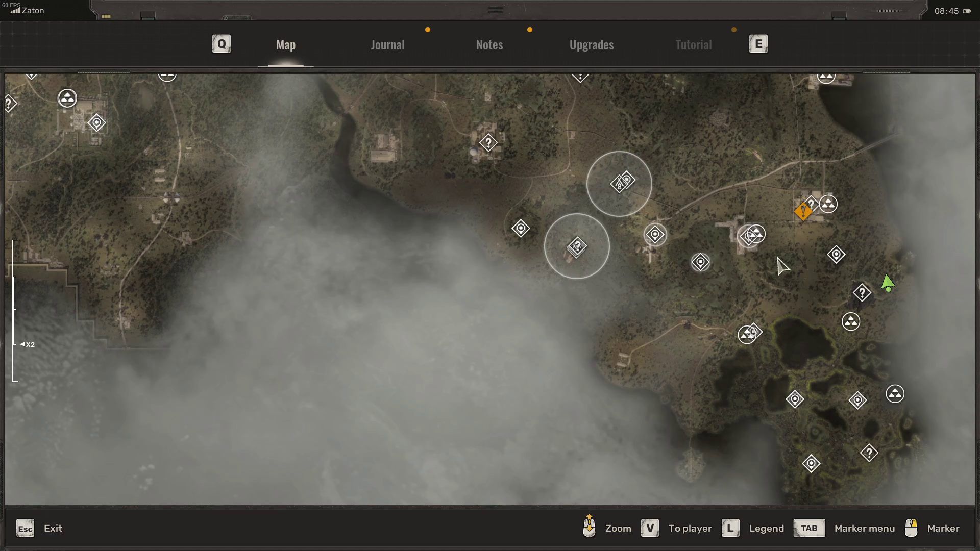Click the Esc Exit button
This screenshot has height=551, width=980.
click(26, 529)
